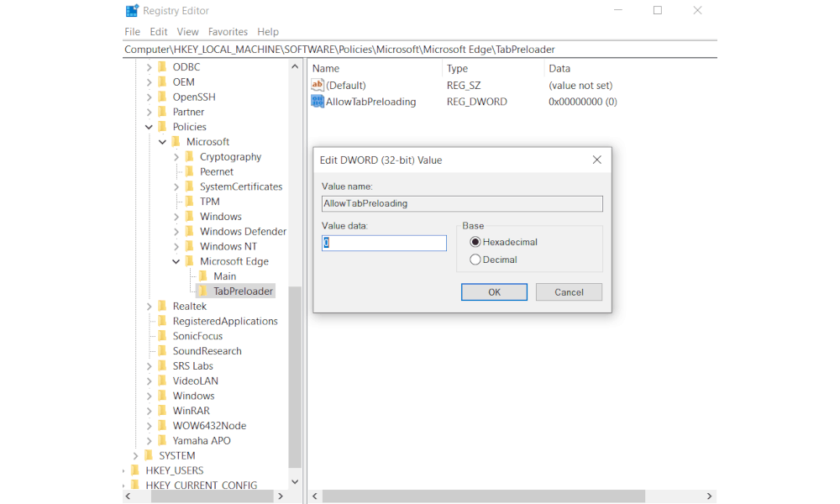Click the Partner folder icon
Viewport: 840px width, 504px height.
click(162, 112)
